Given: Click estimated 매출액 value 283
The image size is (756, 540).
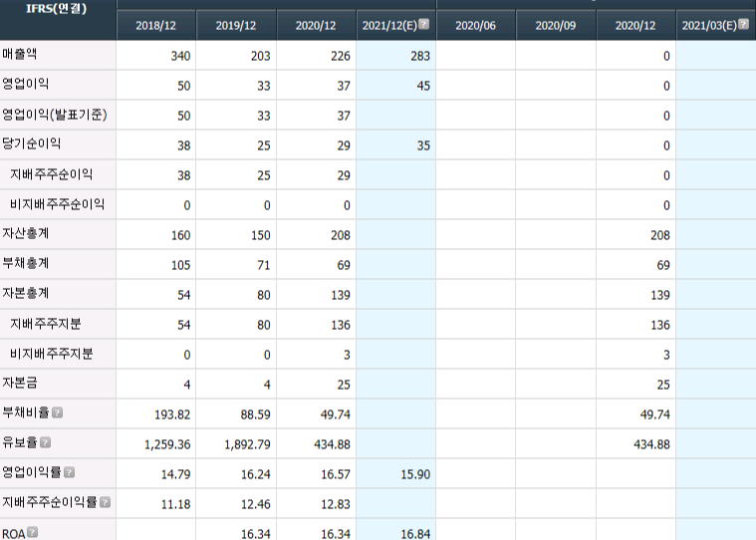Looking at the screenshot, I should click(420, 56).
